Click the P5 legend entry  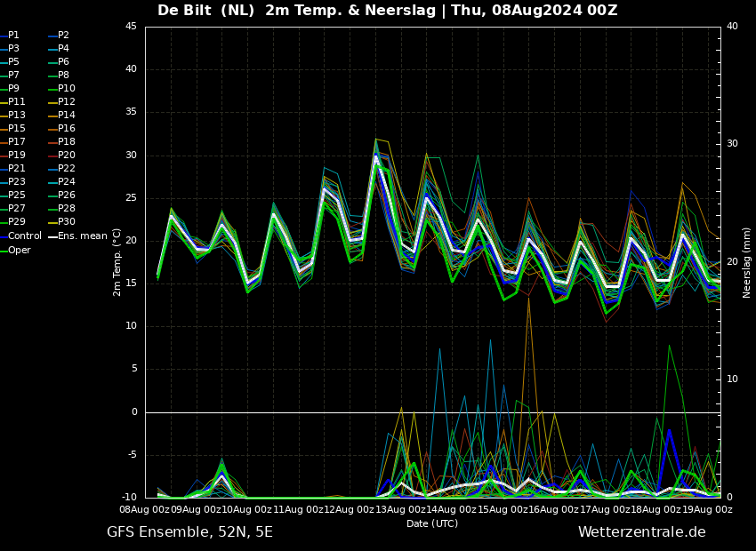coord(10,61)
